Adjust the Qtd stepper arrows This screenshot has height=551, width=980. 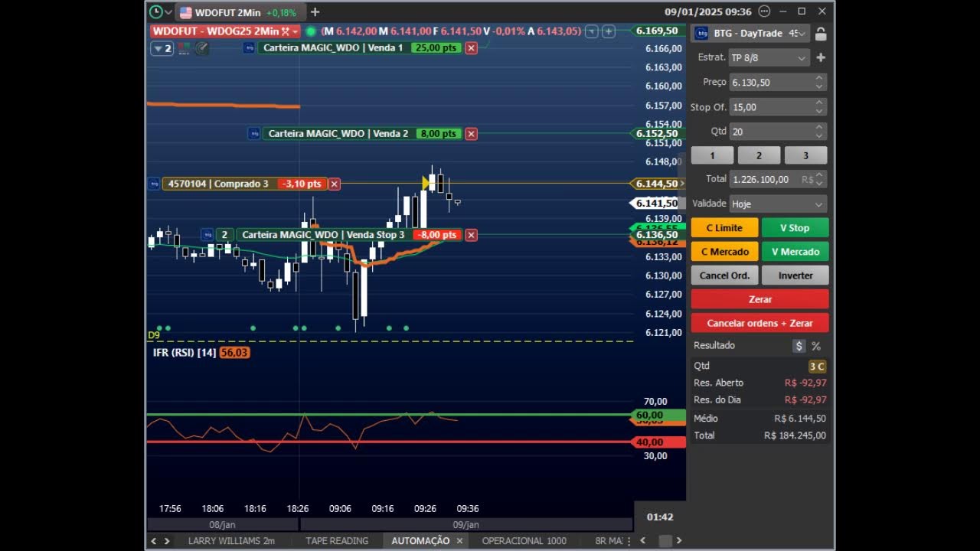click(x=819, y=132)
